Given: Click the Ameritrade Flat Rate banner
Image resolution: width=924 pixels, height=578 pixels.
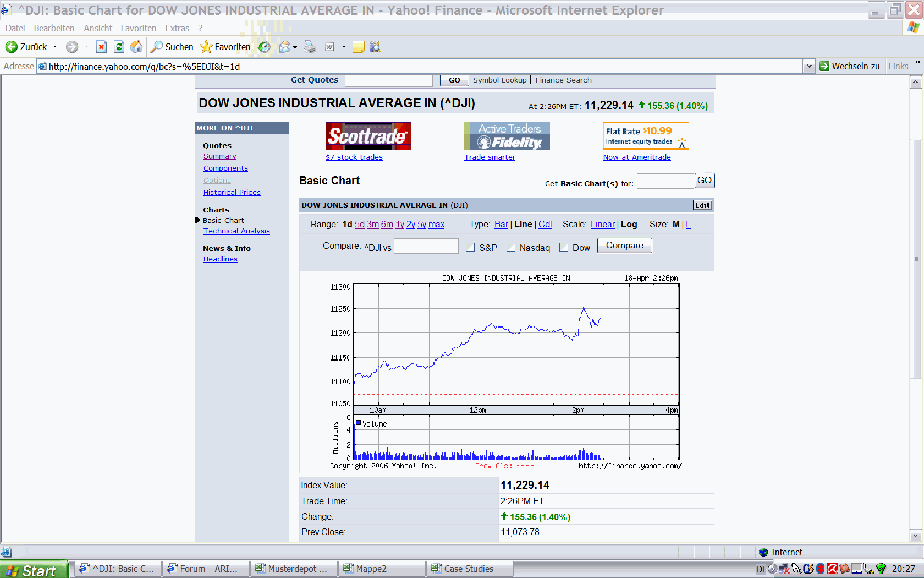Looking at the screenshot, I should [x=646, y=136].
